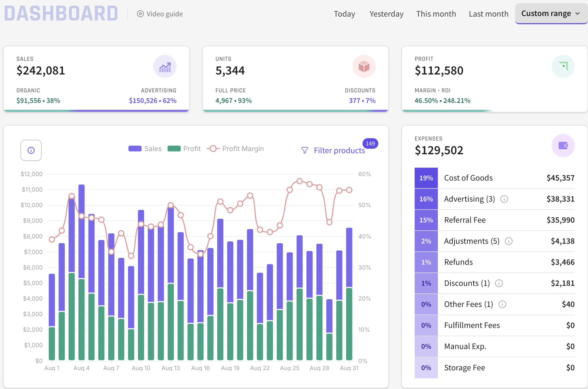Click the Aug 1 profit margin data point
Screen dimensions: 588x389
pos(52,239)
